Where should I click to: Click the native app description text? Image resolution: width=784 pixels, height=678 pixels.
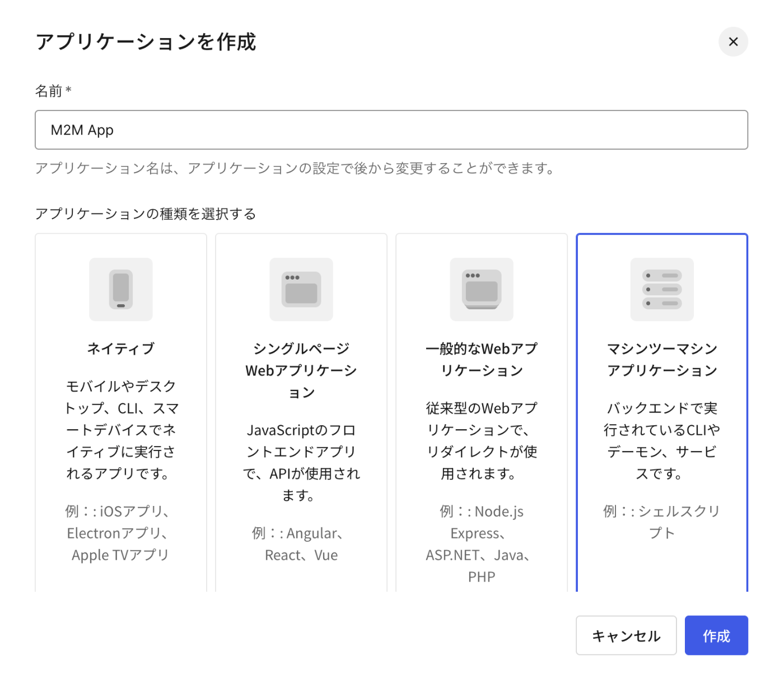pyautogui.click(x=121, y=430)
